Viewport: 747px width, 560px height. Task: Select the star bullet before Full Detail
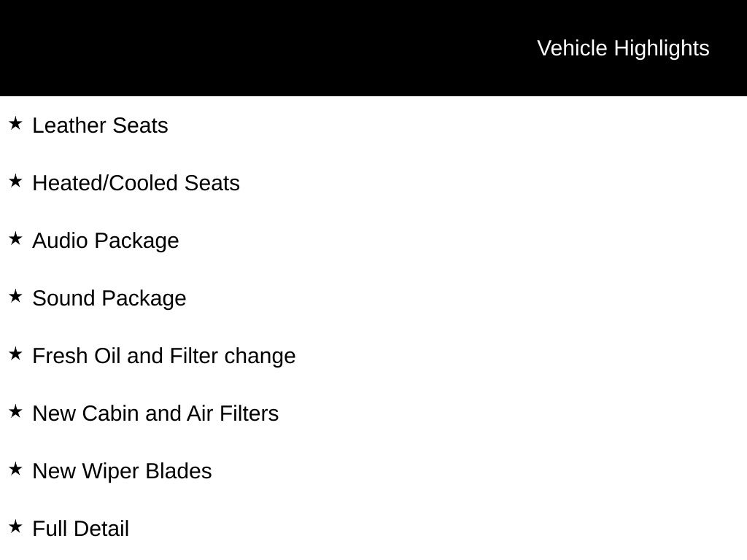(15, 526)
